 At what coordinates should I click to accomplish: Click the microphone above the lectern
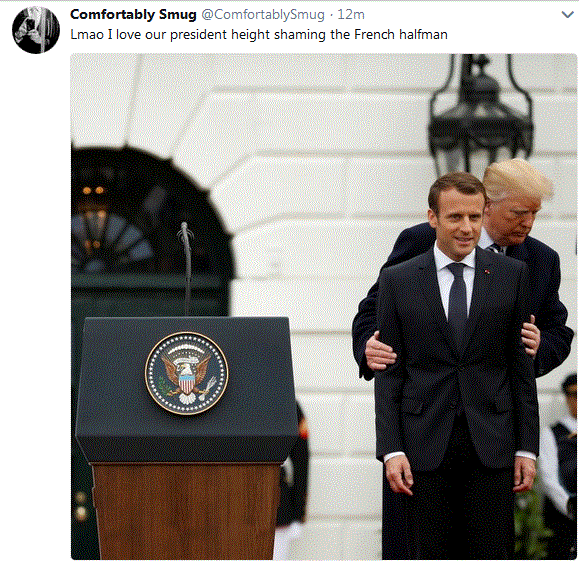pyautogui.click(x=186, y=266)
